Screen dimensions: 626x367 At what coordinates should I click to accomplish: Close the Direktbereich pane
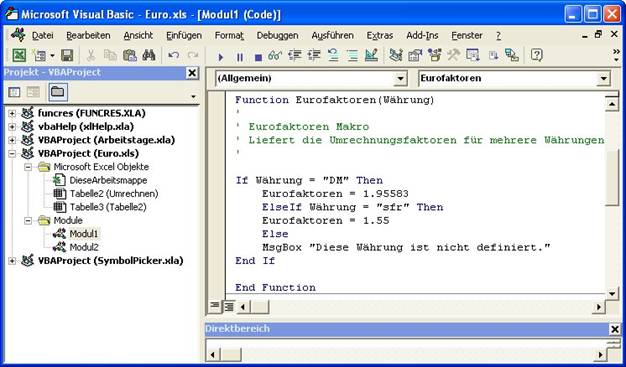pyautogui.click(x=615, y=329)
